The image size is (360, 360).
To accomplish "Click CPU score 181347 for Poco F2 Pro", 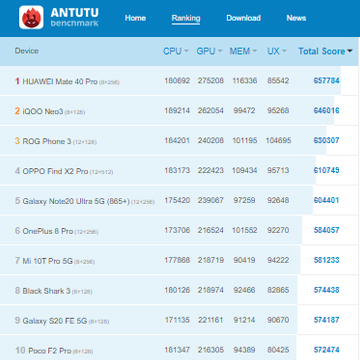I will tap(177, 350).
